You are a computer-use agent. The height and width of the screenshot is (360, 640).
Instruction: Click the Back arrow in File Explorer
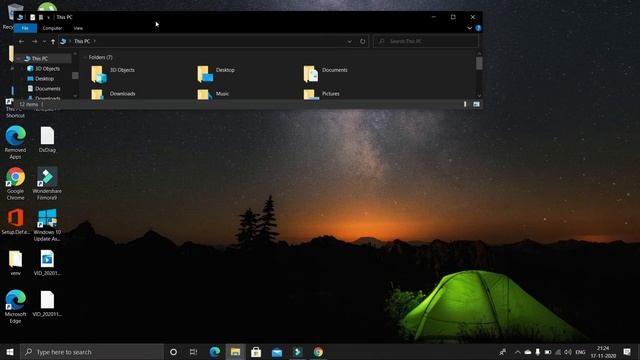coord(21,41)
